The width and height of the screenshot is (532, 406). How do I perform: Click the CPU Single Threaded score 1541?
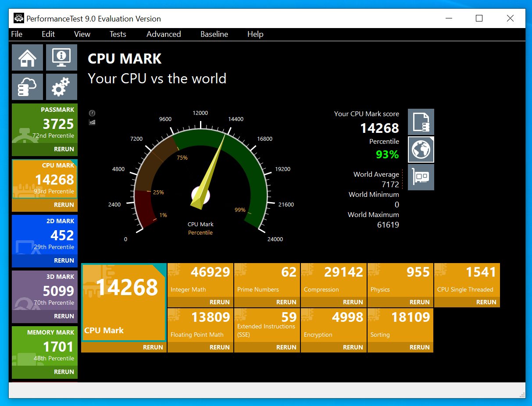pos(481,272)
